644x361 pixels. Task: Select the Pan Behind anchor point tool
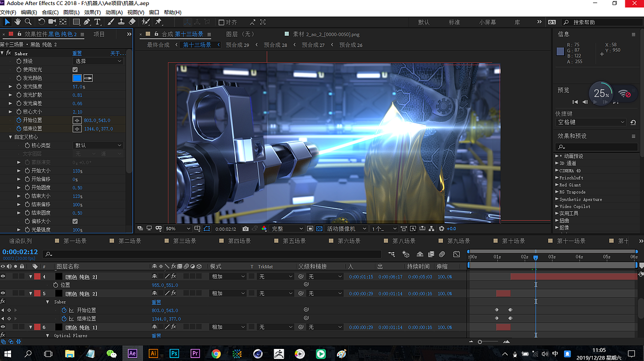click(63, 22)
